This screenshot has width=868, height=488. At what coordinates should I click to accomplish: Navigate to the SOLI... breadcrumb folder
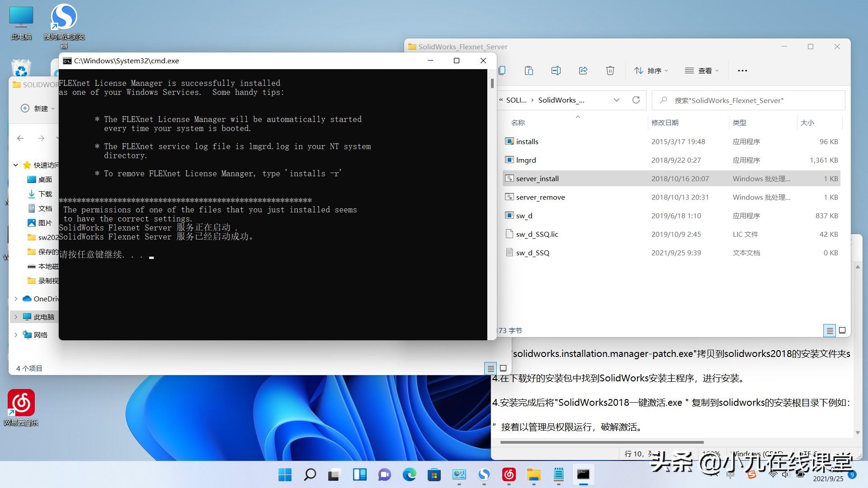515,100
